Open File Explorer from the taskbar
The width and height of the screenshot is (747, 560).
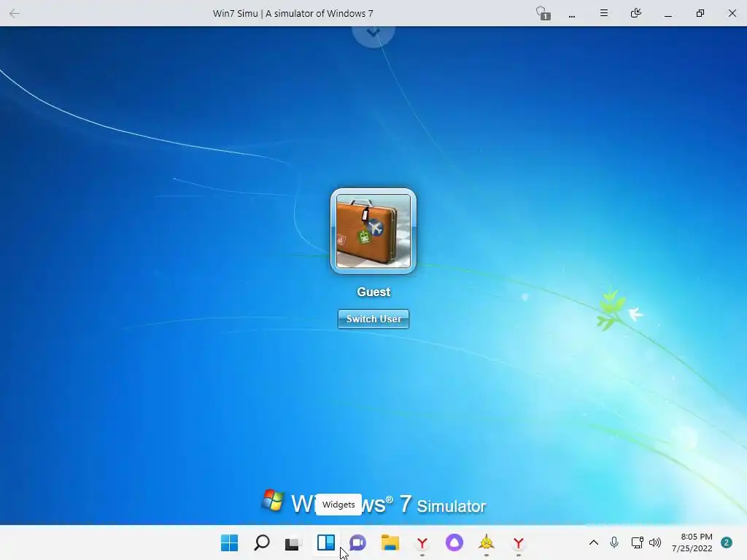(390, 542)
